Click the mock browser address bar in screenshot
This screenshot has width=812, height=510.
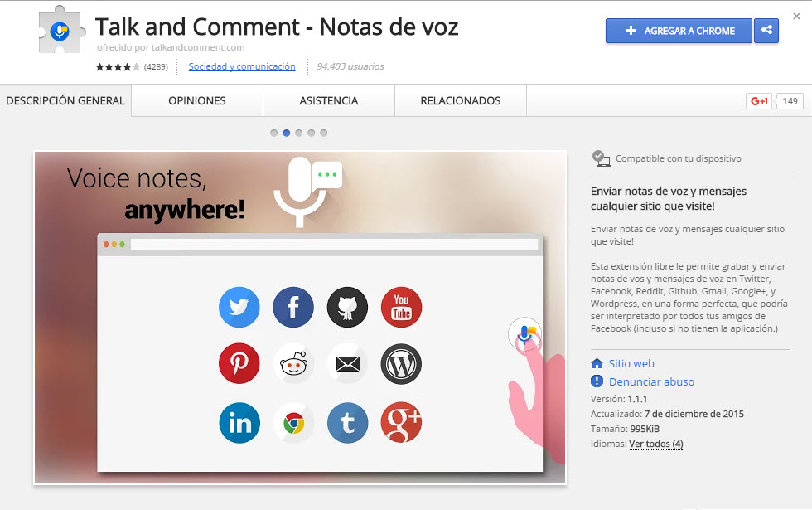(x=334, y=244)
